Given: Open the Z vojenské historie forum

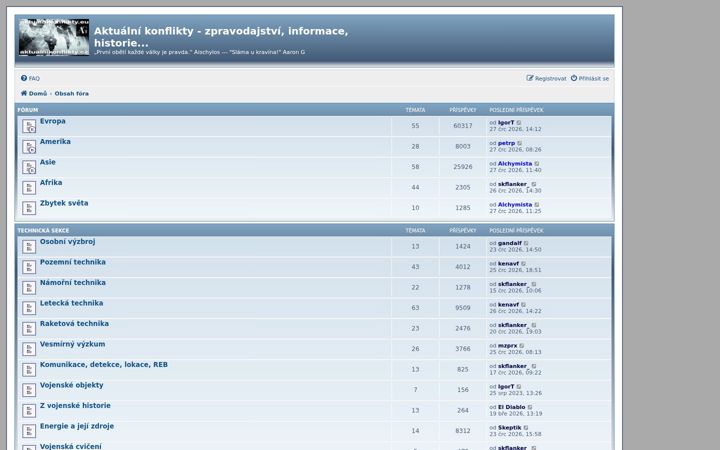Looking at the screenshot, I should [75, 405].
